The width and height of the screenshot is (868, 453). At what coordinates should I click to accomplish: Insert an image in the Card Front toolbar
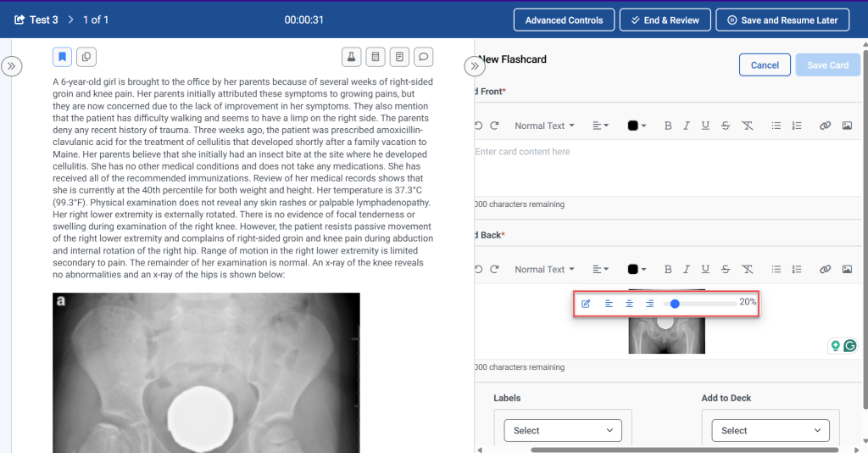847,126
